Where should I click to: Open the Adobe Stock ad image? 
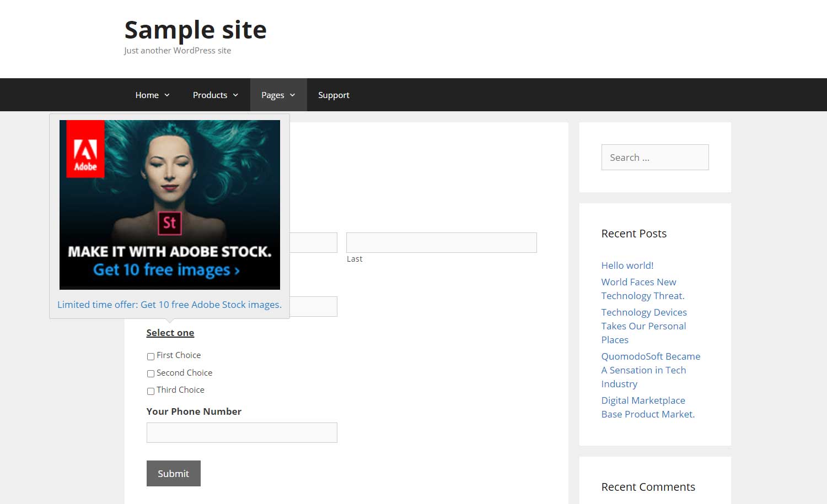(170, 205)
